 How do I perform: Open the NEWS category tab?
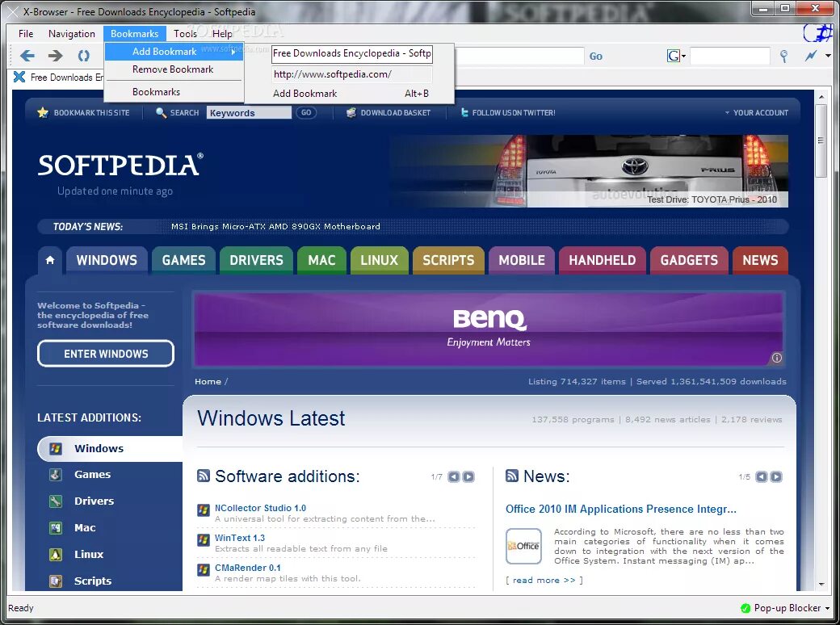[x=760, y=260]
